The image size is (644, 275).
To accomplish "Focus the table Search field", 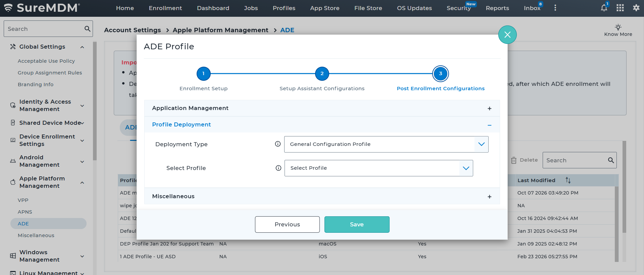I will tap(580, 160).
